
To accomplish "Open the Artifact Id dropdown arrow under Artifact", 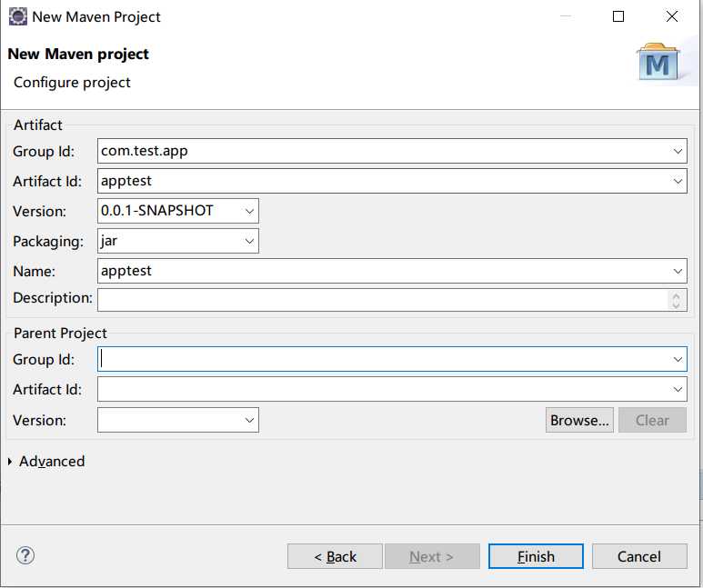I will pyautogui.click(x=678, y=181).
